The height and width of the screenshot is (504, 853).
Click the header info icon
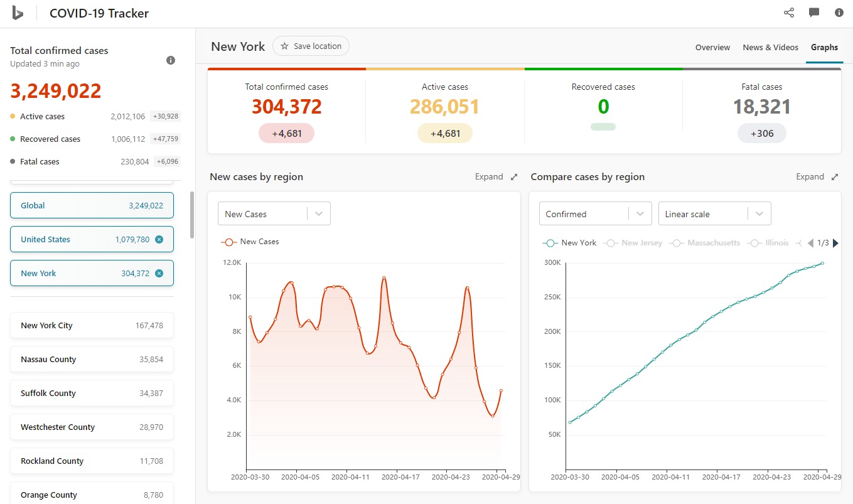click(x=839, y=13)
